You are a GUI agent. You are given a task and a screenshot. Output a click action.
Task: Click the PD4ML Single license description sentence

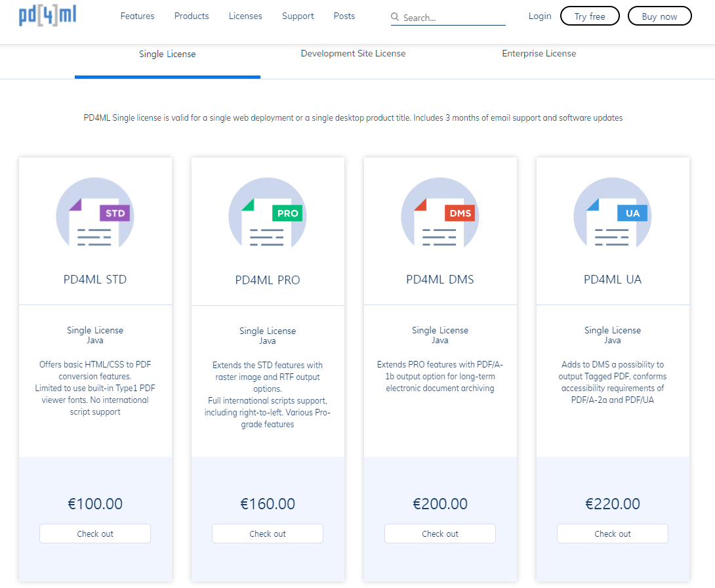point(353,117)
